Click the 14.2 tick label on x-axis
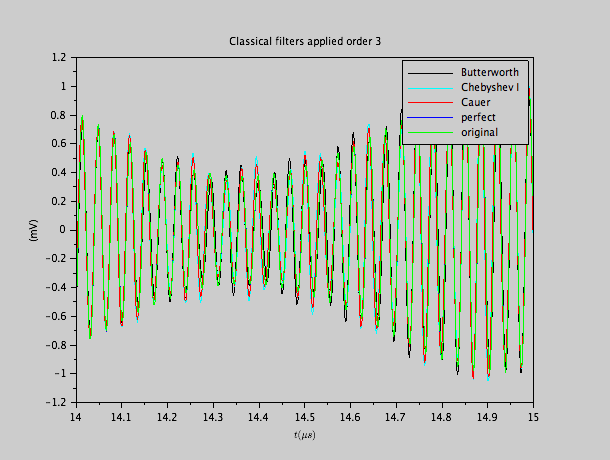610x460 pixels. 167,415
